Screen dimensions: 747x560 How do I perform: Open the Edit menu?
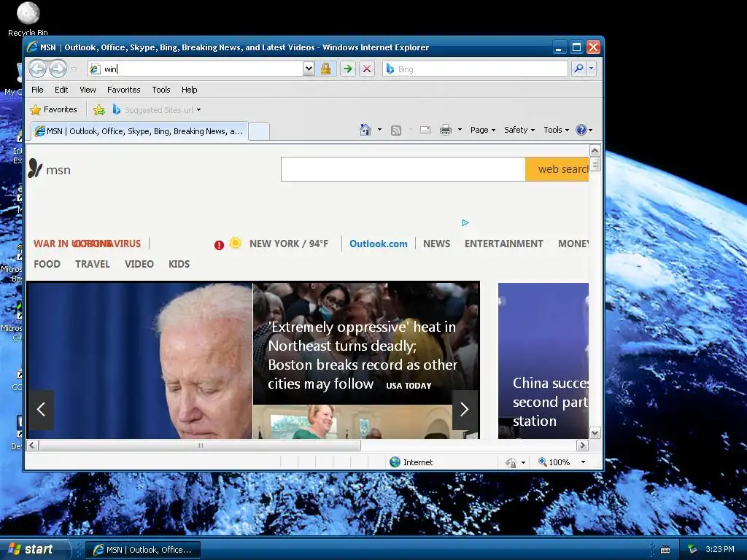[61, 90]
